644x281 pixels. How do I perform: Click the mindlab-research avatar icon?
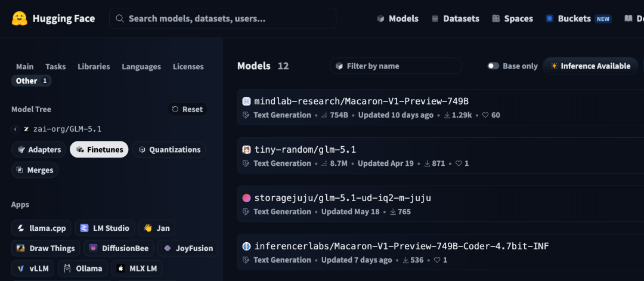pos(246,101)
